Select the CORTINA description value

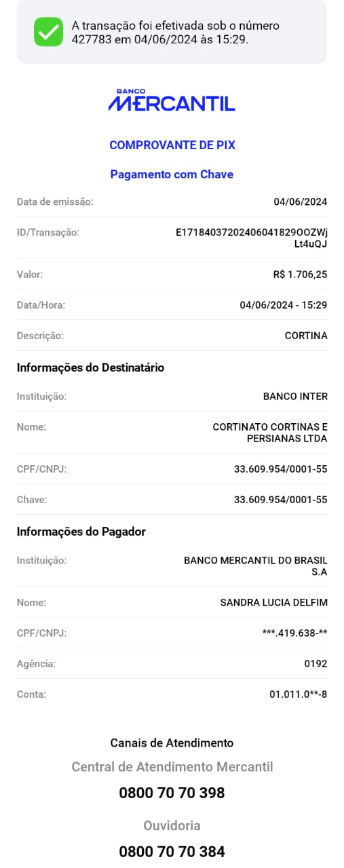[x=306, y=336]
